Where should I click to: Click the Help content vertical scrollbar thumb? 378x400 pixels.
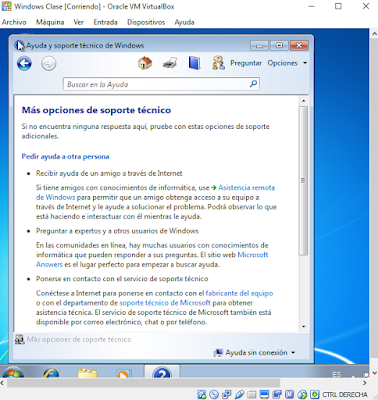click(x=303, y=181)
